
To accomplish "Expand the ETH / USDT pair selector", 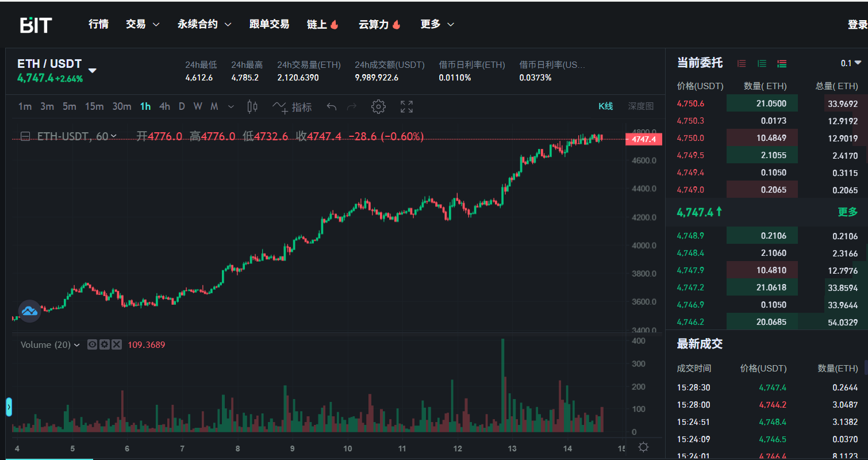I will (x=92, y=71).
